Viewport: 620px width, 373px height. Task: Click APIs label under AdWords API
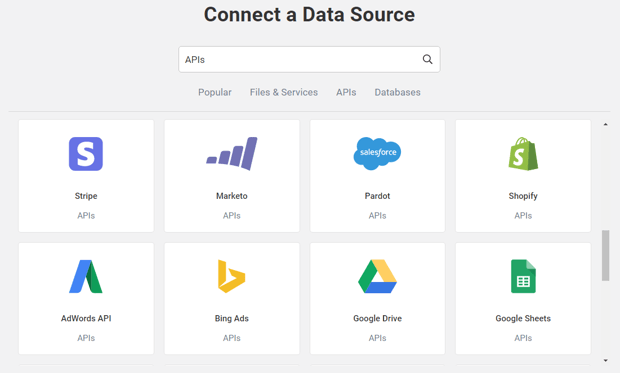[x=86, y=338]
